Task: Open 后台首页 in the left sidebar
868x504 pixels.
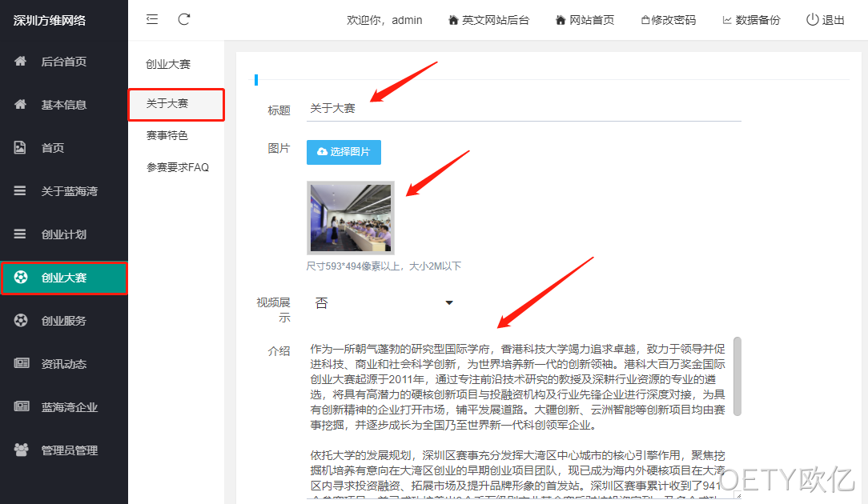Action: pyautogui.click(x=64, y=62)
